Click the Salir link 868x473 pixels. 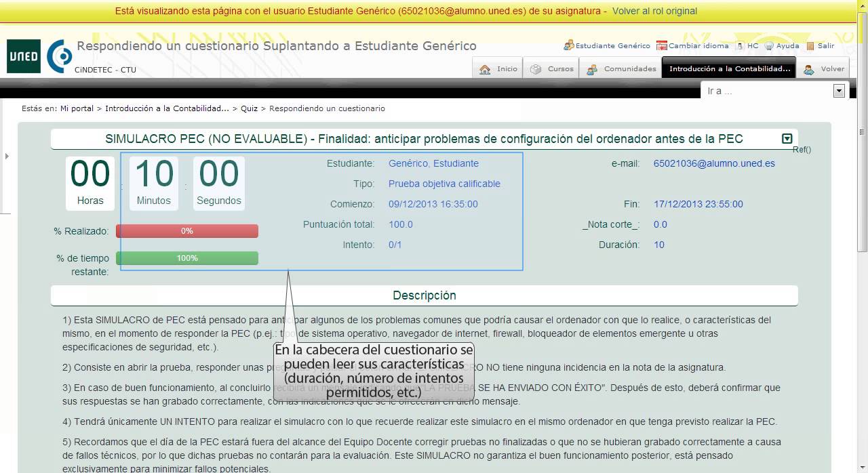pyautogui.click(x=826, y=46)
